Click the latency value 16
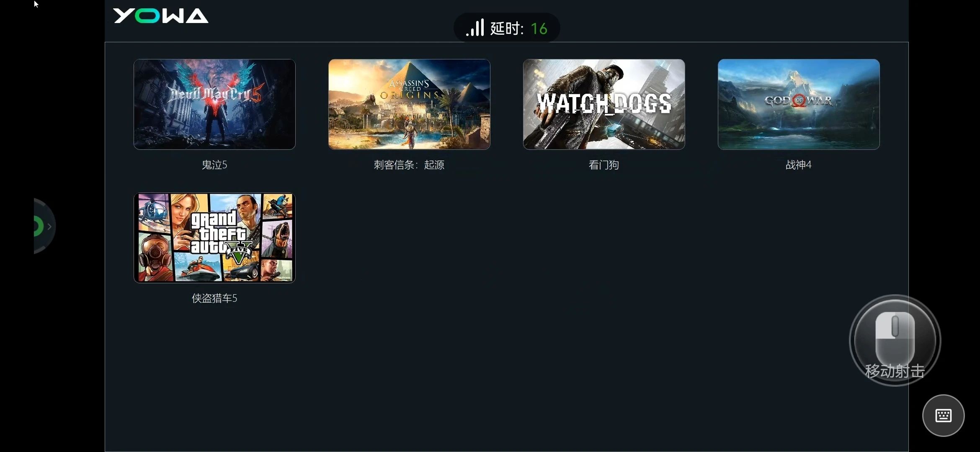This screenshot has width=980, height=452. [x=539, y=28]
